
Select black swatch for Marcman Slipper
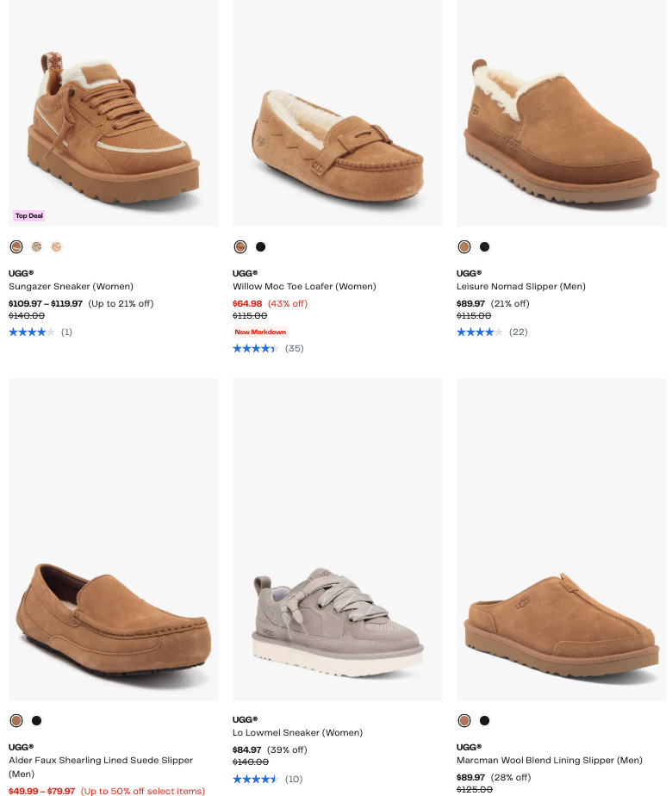tap(485, 721)
